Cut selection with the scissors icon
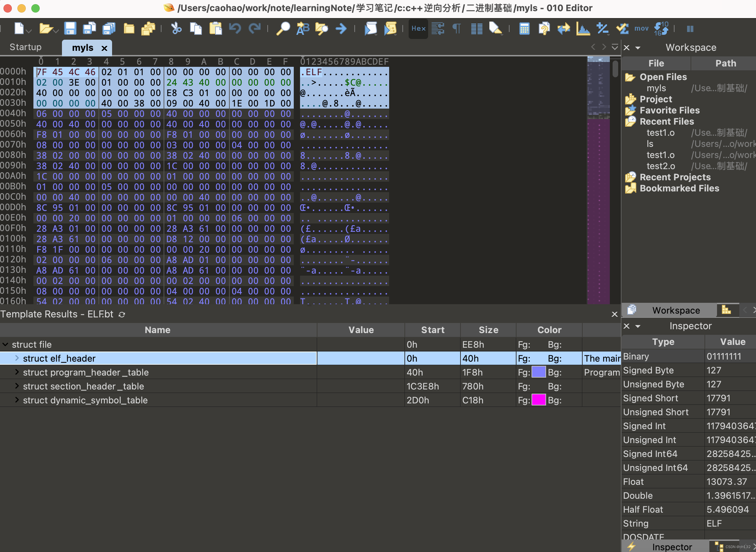The height and width of the screenshot is (552, 756). (176, 29)
